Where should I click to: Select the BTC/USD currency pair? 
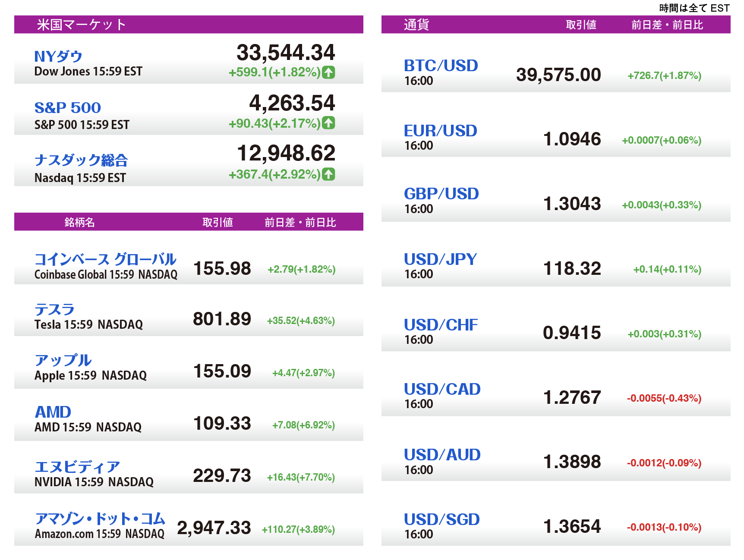(x=441, y=66)
